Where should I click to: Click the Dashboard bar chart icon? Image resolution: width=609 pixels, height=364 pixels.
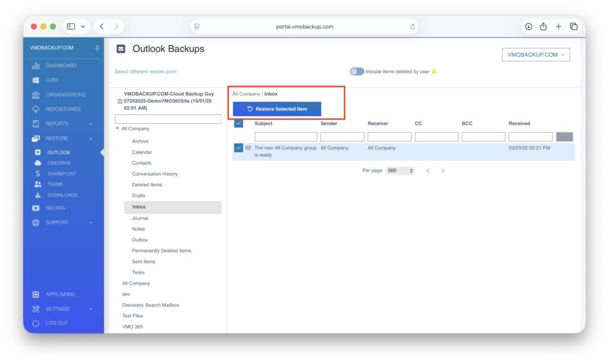(36, 65)
